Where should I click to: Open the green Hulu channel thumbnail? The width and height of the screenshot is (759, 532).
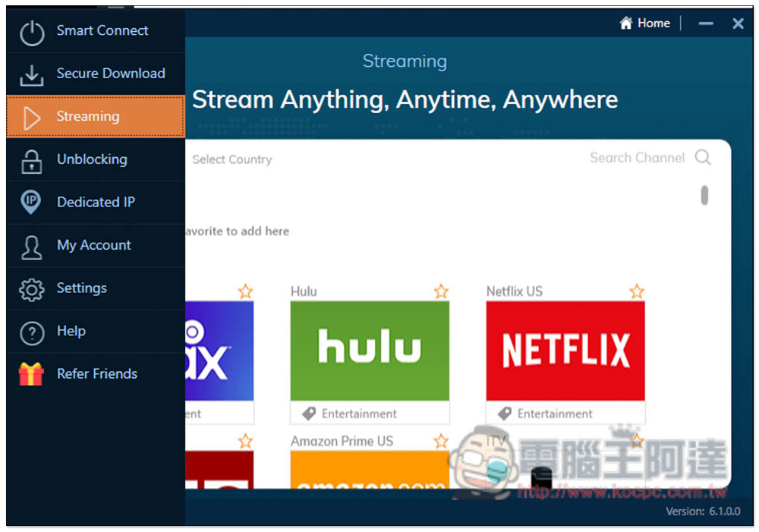coord(370,351)
